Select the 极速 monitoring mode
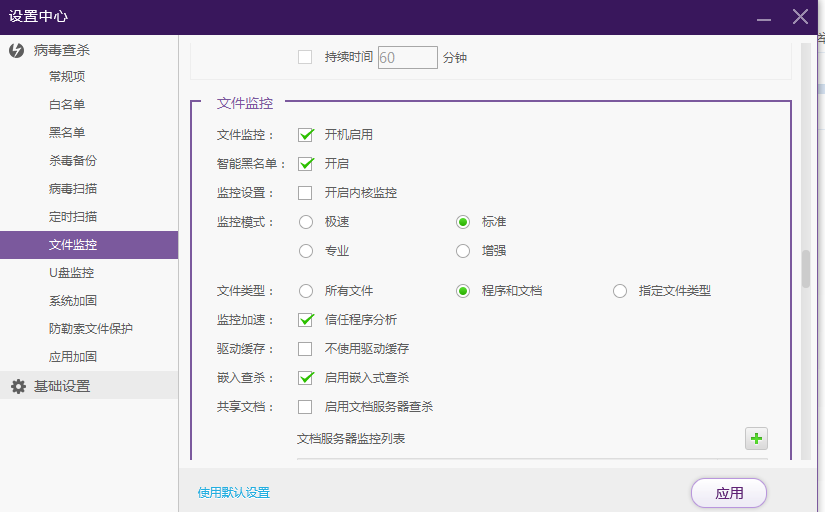Image resolution: width=825 pixels, height=512 pixels. tap(306, 222)
